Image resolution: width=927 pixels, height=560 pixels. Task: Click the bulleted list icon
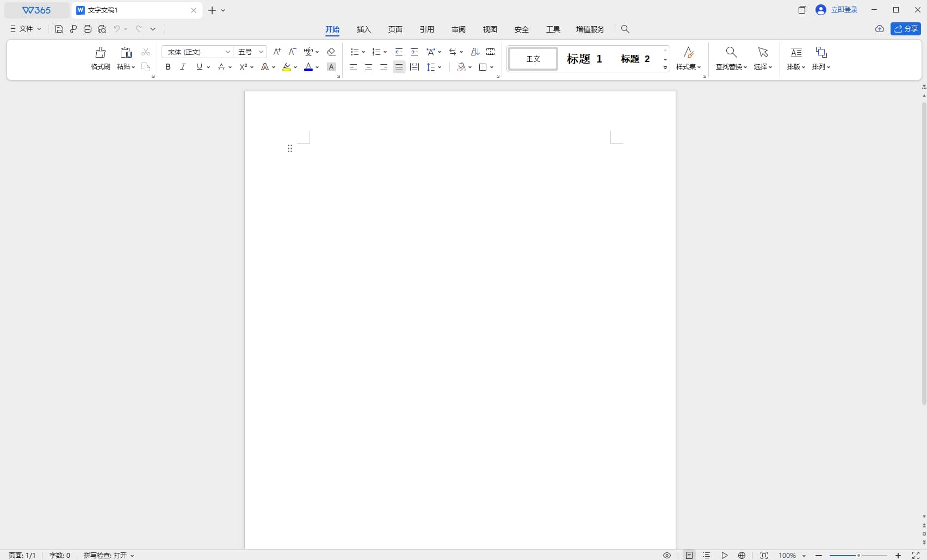tap(354, 52)
